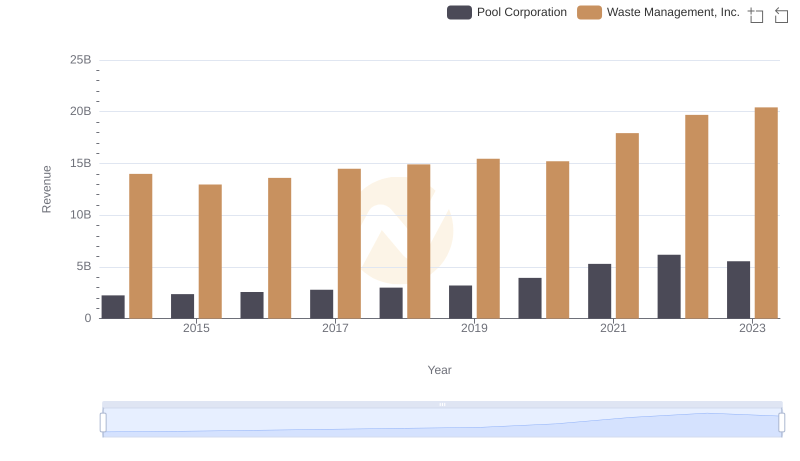The height and width of the screenshot is (461, 800).
Task: Toggle Pool Corporation legend swatch
Action: click(x=459, y=12)
